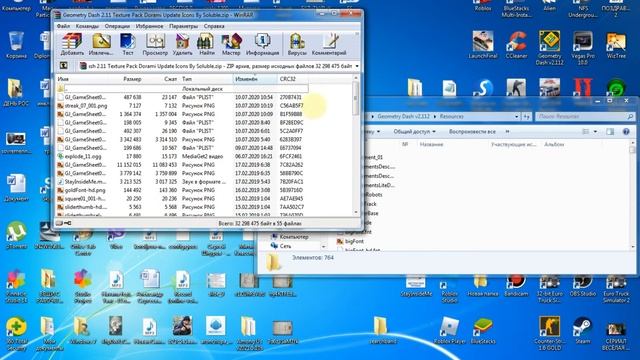Open the Просмотр (View) tool in WinRAR
Viewport: 640px width, 360px height.
(x=155, y=44)
